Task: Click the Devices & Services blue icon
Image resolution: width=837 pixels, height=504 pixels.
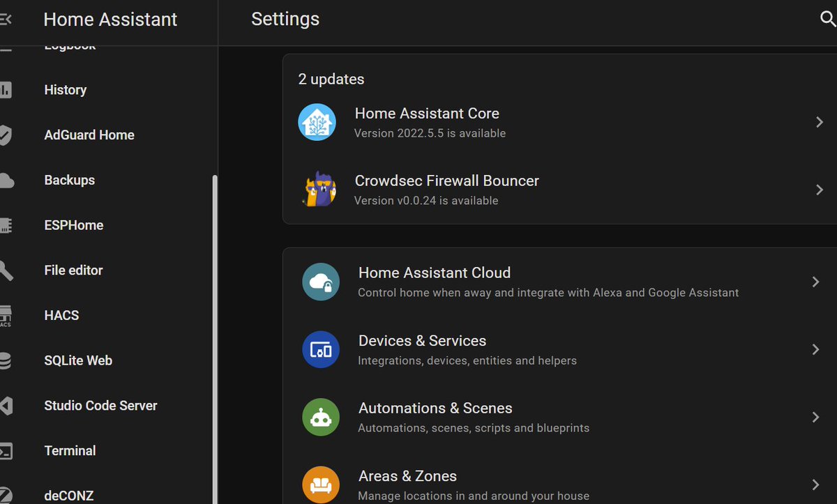Action: click(x=321, y=349)
